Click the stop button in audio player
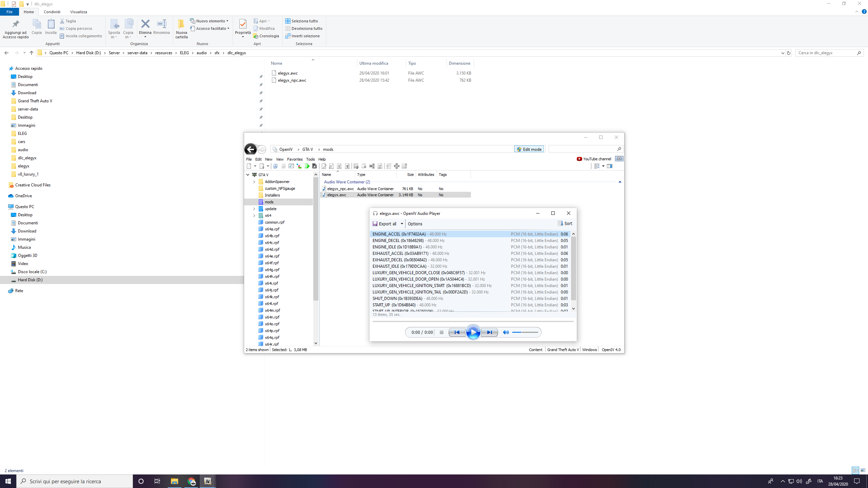The width and height of the screenshot is (868, 488). coord(441,332)
